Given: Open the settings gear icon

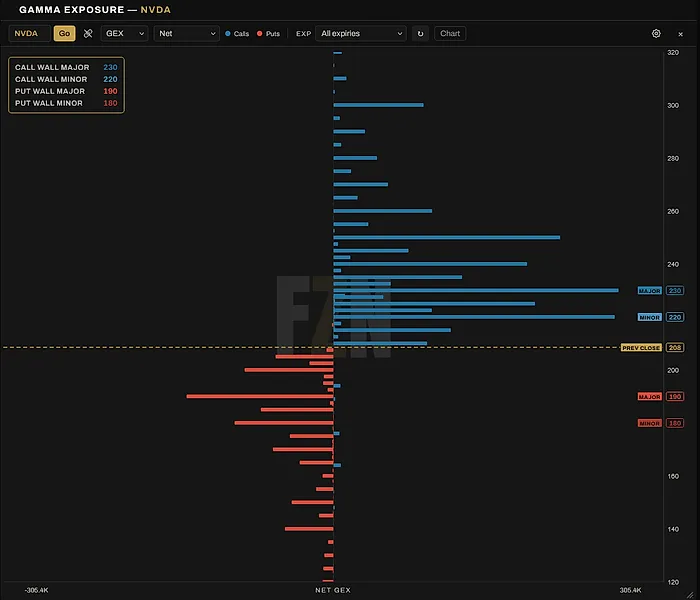Looking at the screenshot, I should pyautogui.click(x=656, y=33).
